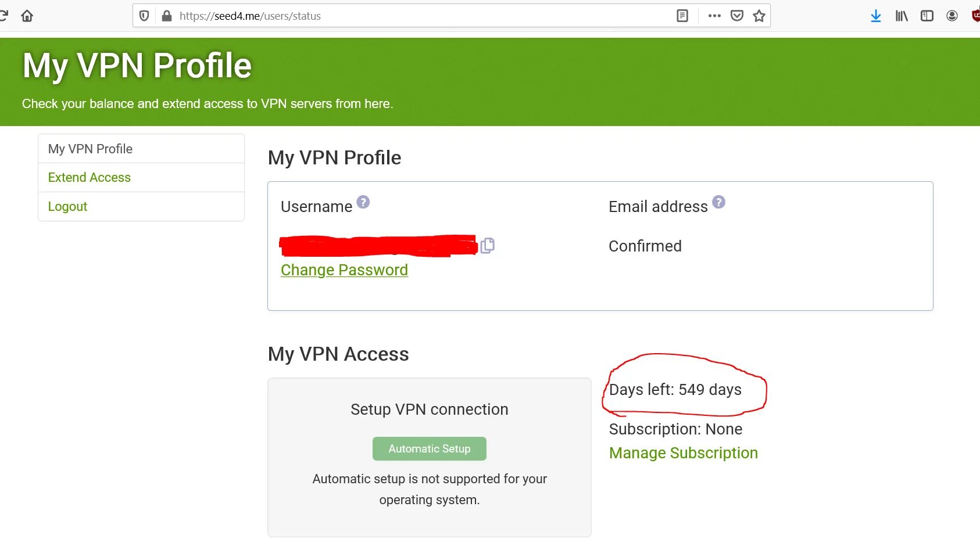Open the library bookshelf icon
The width and height of the screenshot is (980, 546).
[902, 16]
